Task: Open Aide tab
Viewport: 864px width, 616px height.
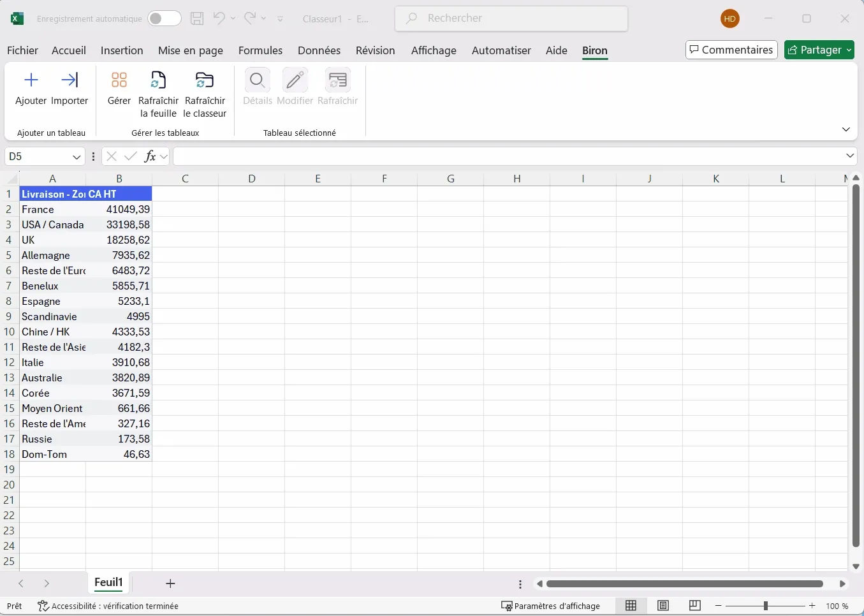Action: click(x=557, y=50)
